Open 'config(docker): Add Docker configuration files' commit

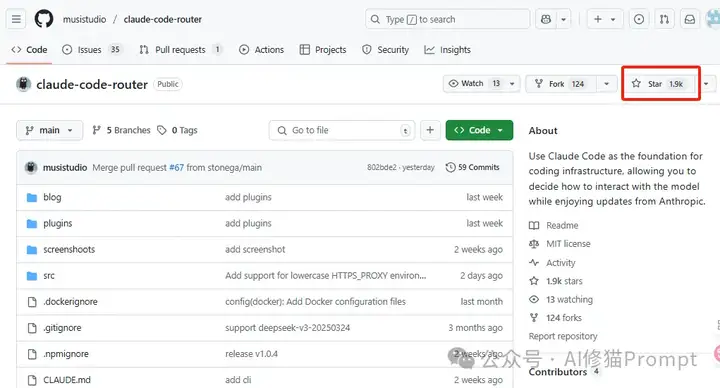pos(315,302)
